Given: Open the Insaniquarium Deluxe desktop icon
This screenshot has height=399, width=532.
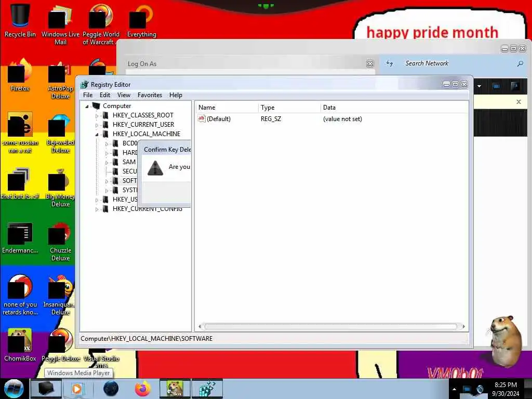Looking at the screenshot, I should [x=60, y=295].
